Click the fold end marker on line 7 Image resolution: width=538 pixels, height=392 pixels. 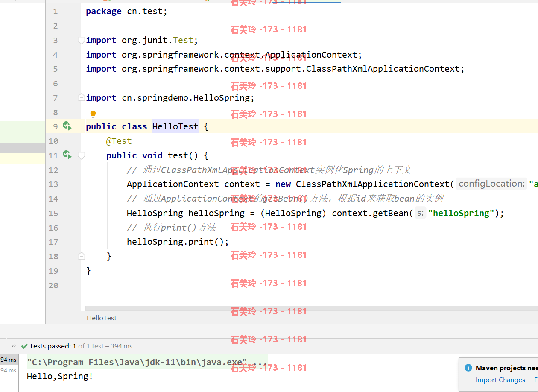pos(82,98)
